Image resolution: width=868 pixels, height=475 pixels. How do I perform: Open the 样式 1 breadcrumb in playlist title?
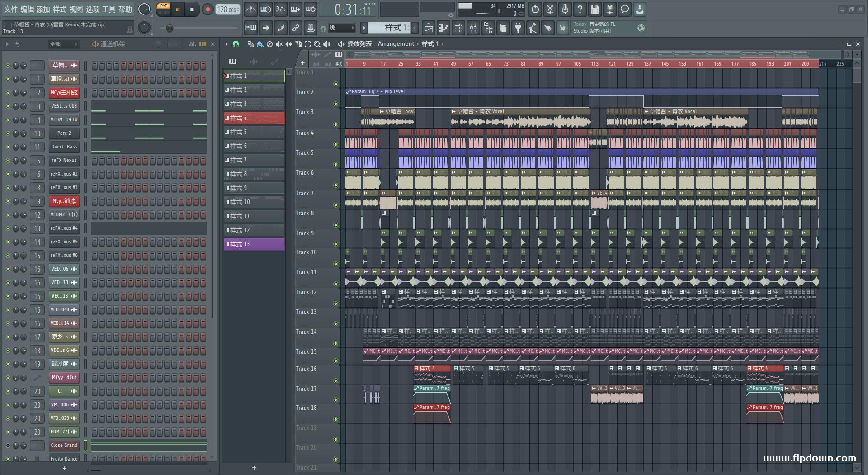(430, 44)
